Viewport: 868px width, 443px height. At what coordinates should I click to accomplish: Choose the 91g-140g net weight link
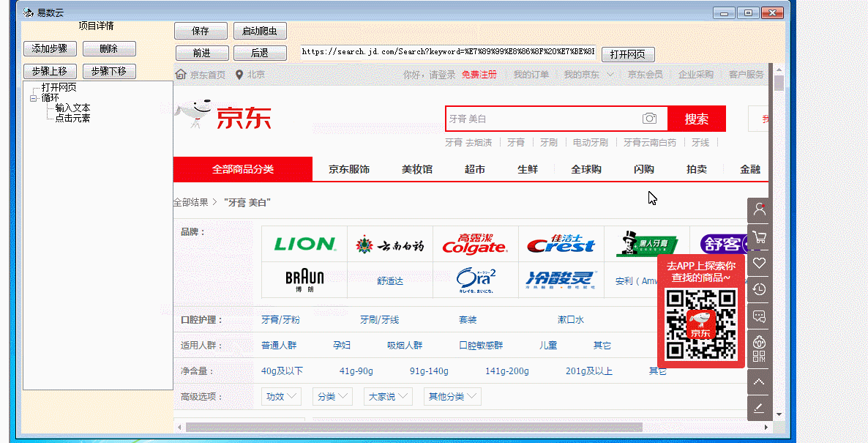429,371
